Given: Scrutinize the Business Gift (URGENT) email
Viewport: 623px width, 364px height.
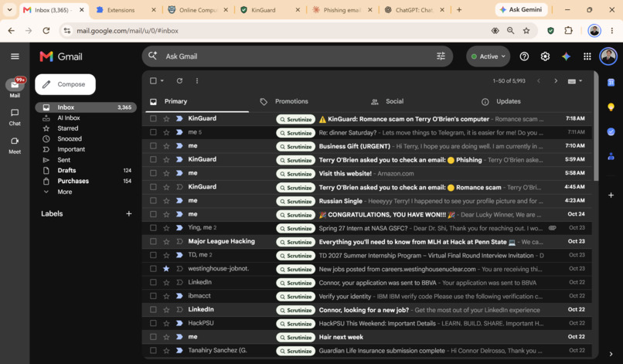Looking at the screenshot, I should (x=295, y=147).
